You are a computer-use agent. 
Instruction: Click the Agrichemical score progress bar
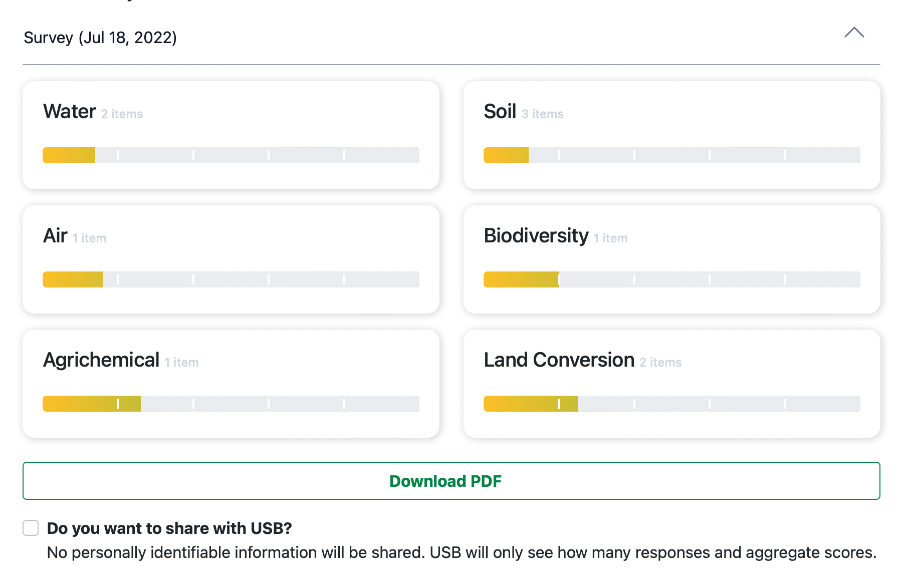231,404
